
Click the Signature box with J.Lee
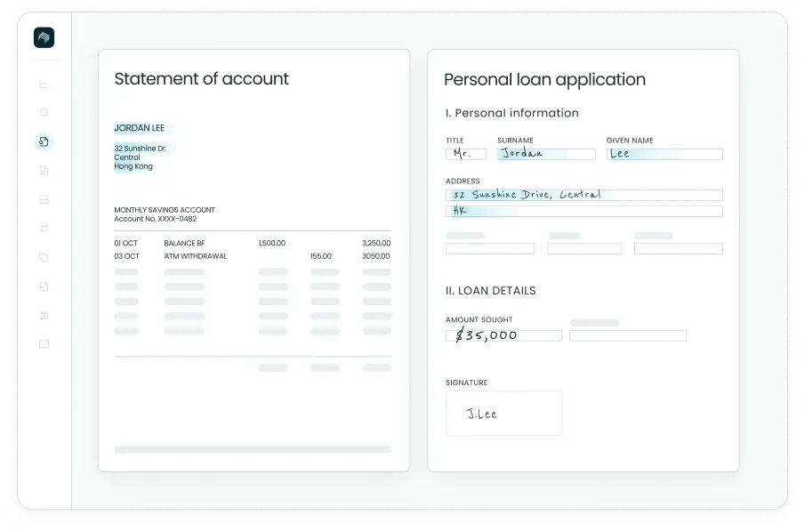point(503,414)
